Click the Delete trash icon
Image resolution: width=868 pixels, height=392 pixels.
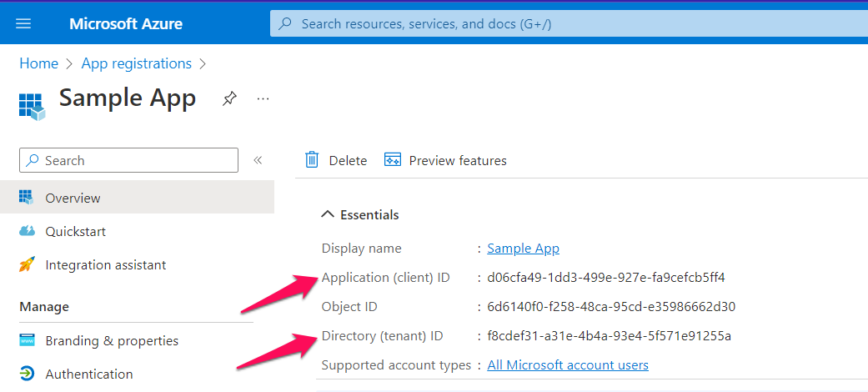pyautogui.click(x=313, y=160)
